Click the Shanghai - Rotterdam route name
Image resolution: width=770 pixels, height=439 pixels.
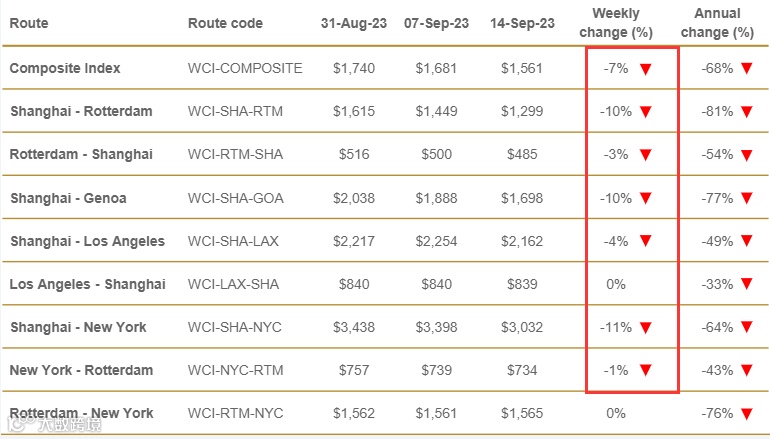click(82, 111)
